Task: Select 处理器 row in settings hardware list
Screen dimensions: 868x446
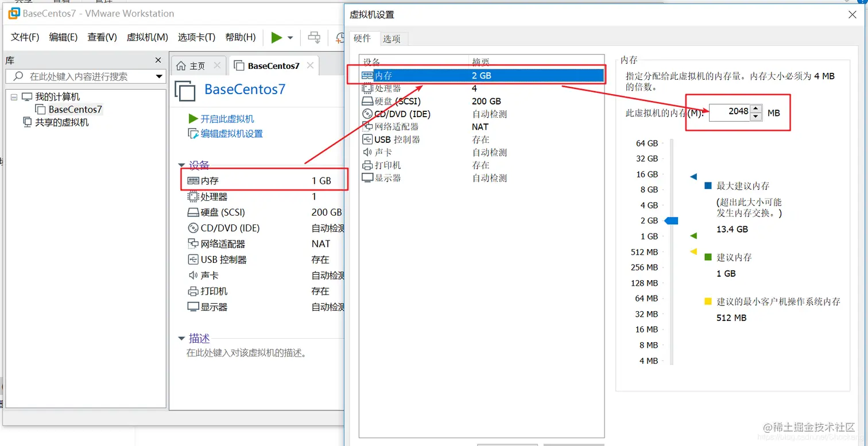Action: tap(482, 88)
